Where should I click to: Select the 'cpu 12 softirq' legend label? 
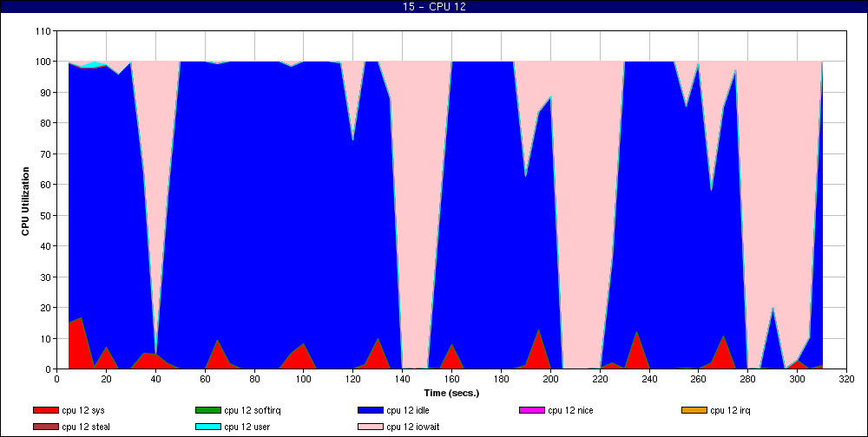tap(253, 410)
